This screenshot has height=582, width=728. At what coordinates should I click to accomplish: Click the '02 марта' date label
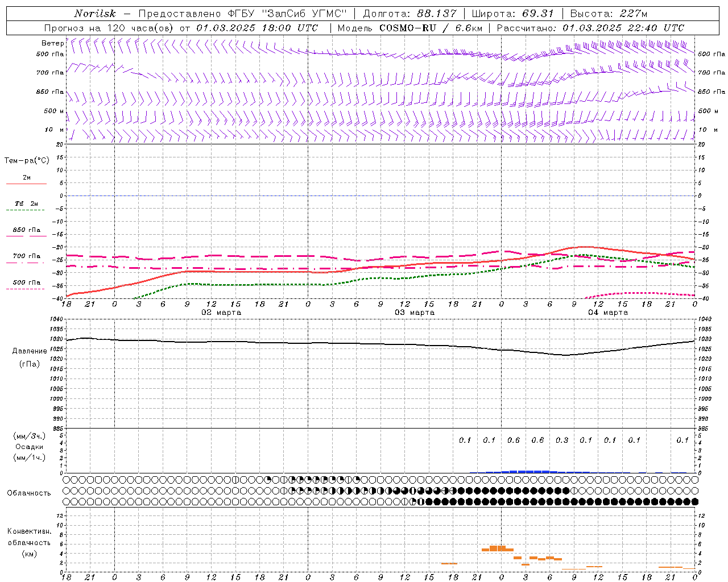coord(222,313)
